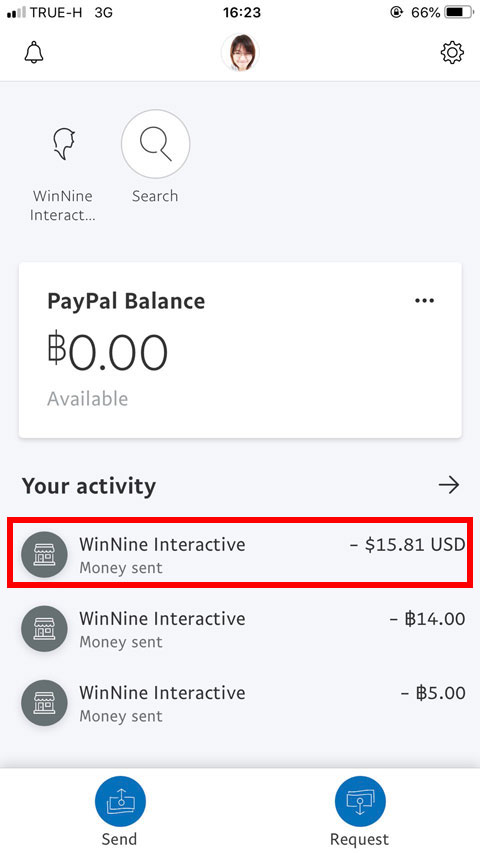Tap the battery indicator in status bar

click(x=459, y=12)
